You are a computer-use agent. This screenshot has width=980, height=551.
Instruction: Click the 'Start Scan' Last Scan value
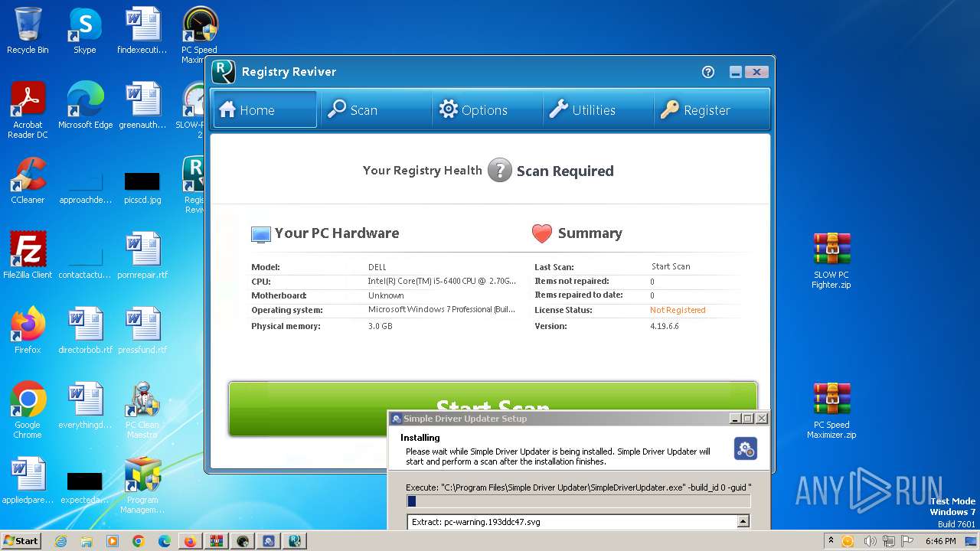pyautogui.click(x=671, y=266)
